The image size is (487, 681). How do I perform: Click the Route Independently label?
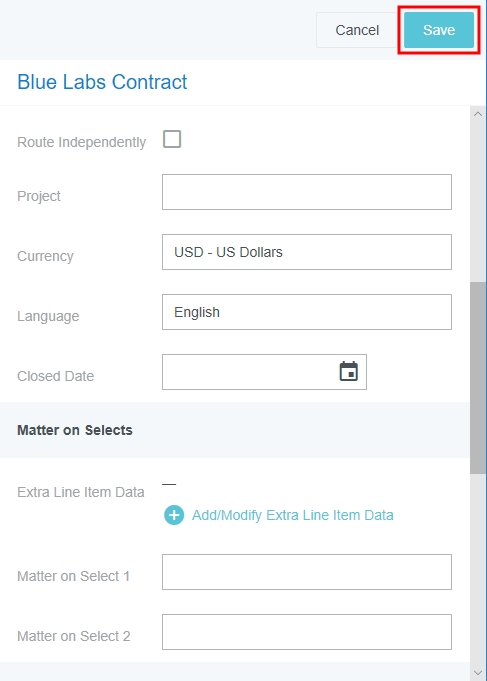click(81, 142)
